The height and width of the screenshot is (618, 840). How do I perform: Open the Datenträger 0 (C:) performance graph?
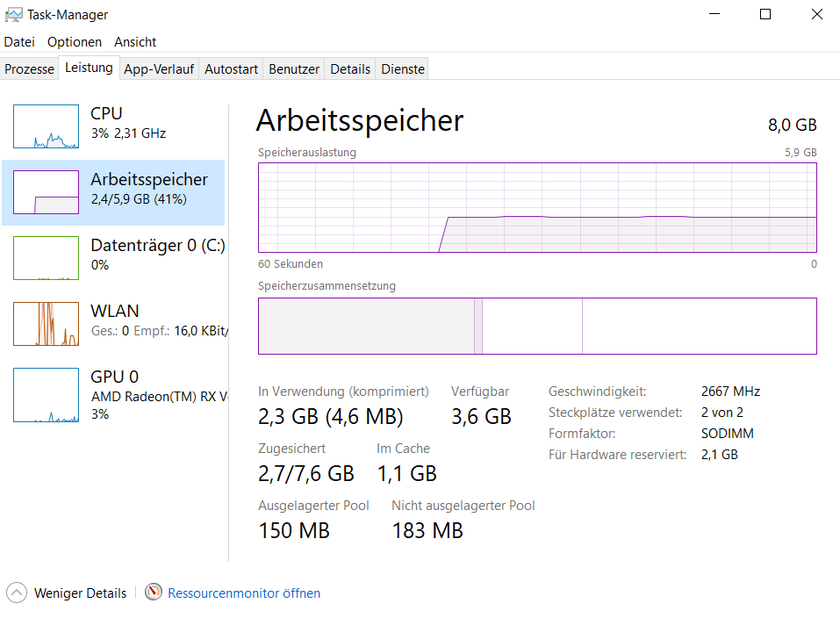[46, 258]
